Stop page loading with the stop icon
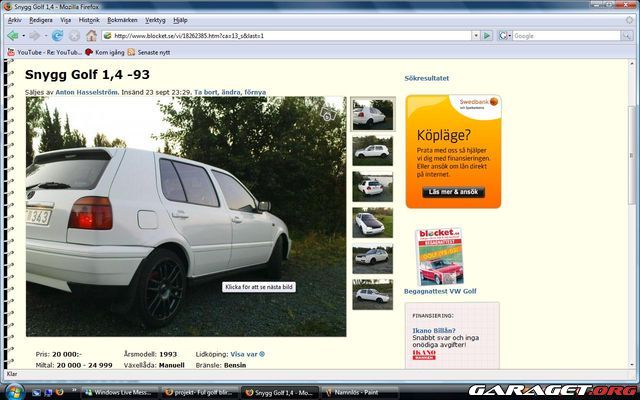The image size is (640, 400). coord(74,35)
